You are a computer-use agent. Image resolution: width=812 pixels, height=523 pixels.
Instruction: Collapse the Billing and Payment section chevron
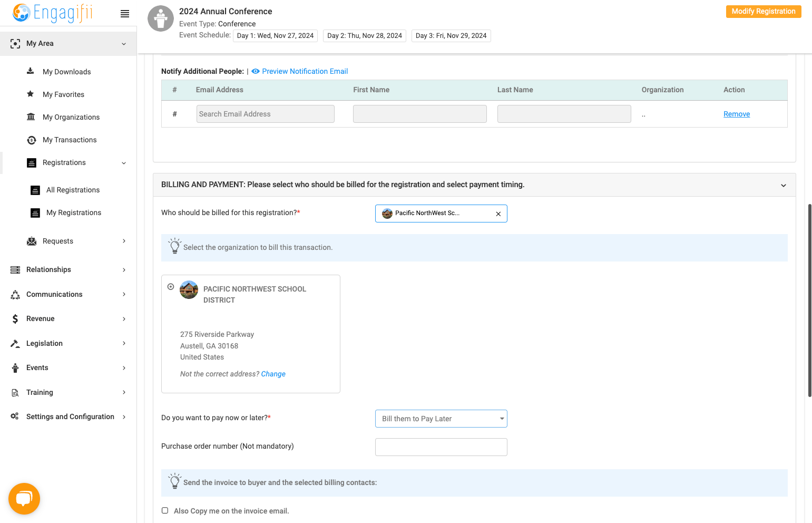pyautogui.click(x=784, y=185)
